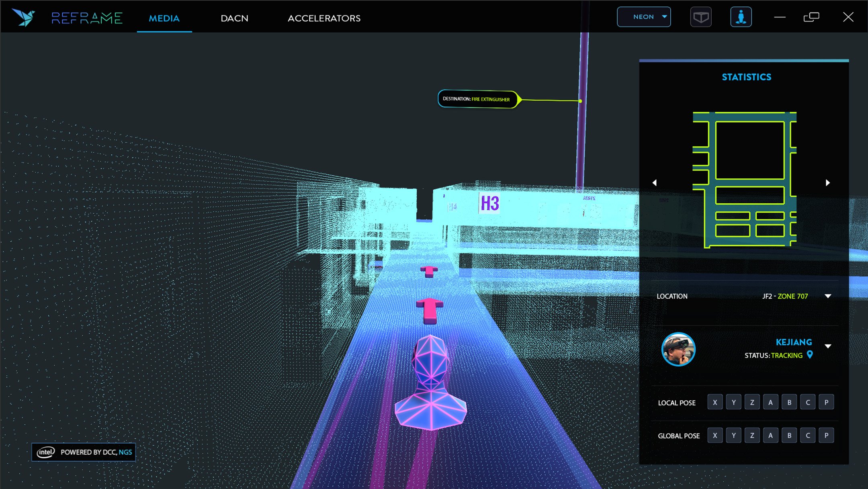
Task: Show previous floor plan with left arrow
Action: pyautogui.click(x=655, y=183)
